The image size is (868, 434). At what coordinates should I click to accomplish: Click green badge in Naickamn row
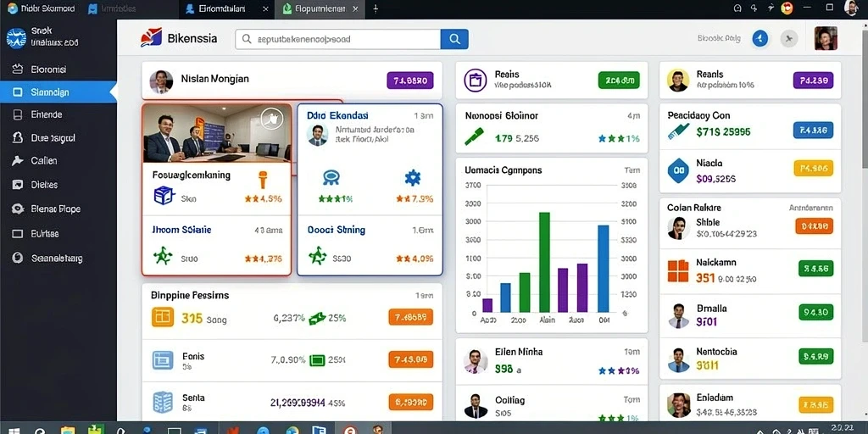pyautogui.click(x=815, y=269)
